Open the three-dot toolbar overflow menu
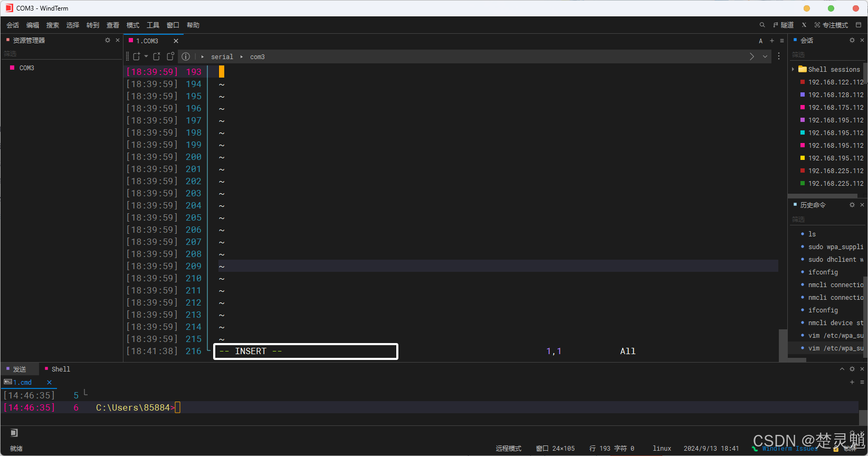Image resolution: width=868 pixels, height=456 pixels. point(779,56)
